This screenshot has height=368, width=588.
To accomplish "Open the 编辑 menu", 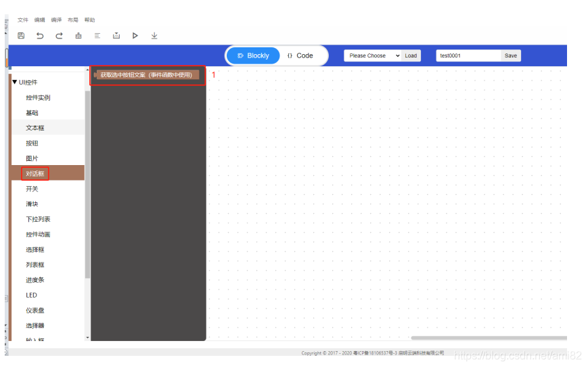I will pyautogui.click(x=39, y=20).
